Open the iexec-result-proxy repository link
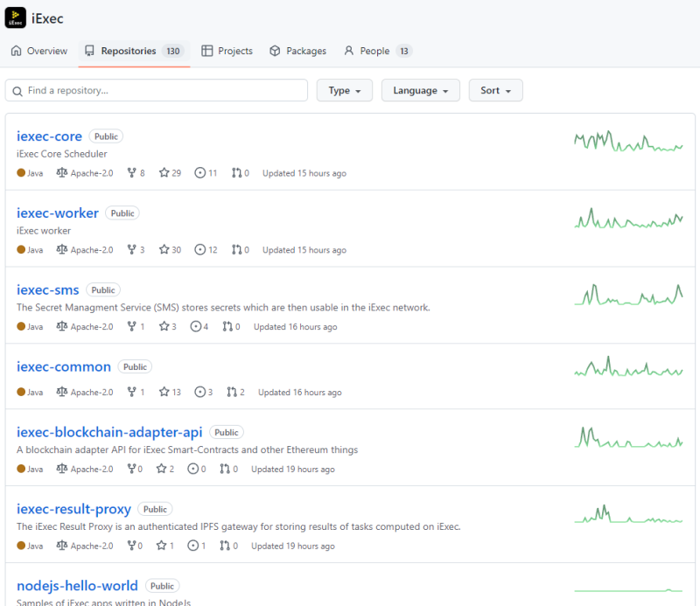The width and height of the screenshot is (700, 606). pos(73,509)
